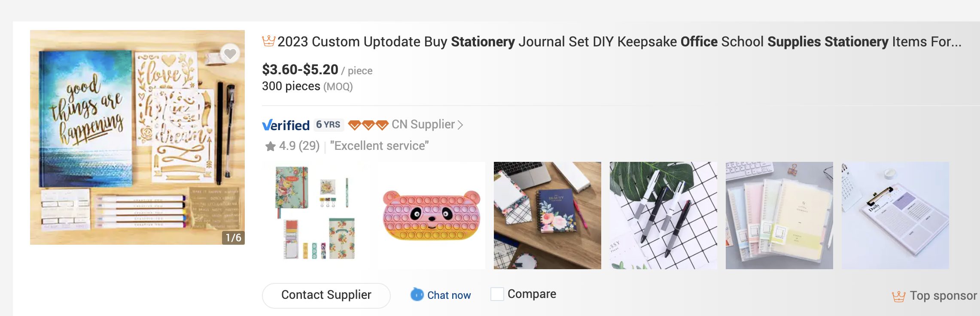This screenshot has width=980, height=316.
Task: Click the blue Chat now bubble icon
Action: click(417, 295)
